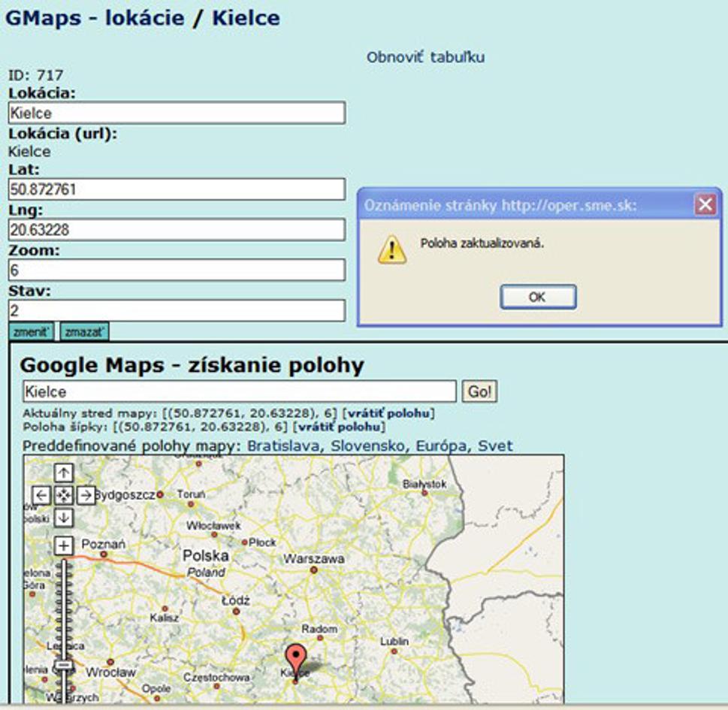Click the Płock label on map
Image resolution: width=728 pixels, height=710 pixels.
262,542
